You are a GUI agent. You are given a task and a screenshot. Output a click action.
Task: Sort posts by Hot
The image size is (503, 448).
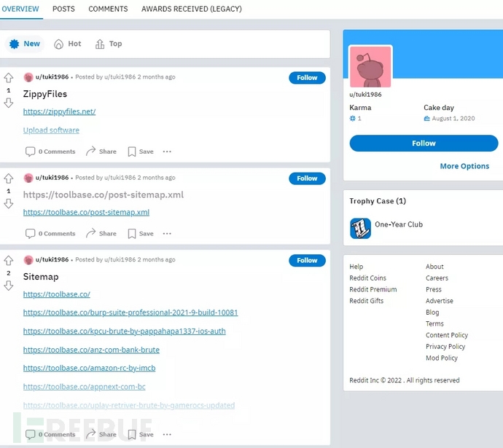pos(68,44)
